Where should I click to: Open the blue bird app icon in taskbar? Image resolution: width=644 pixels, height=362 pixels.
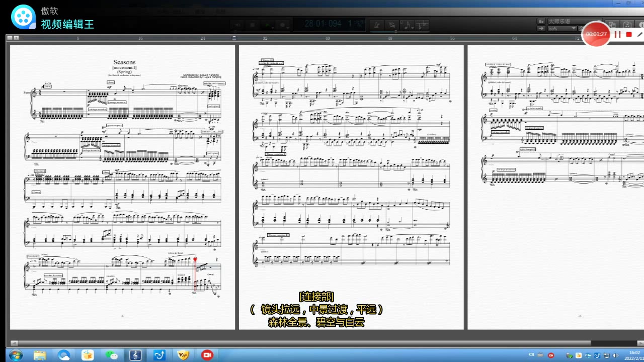(159, 355)
